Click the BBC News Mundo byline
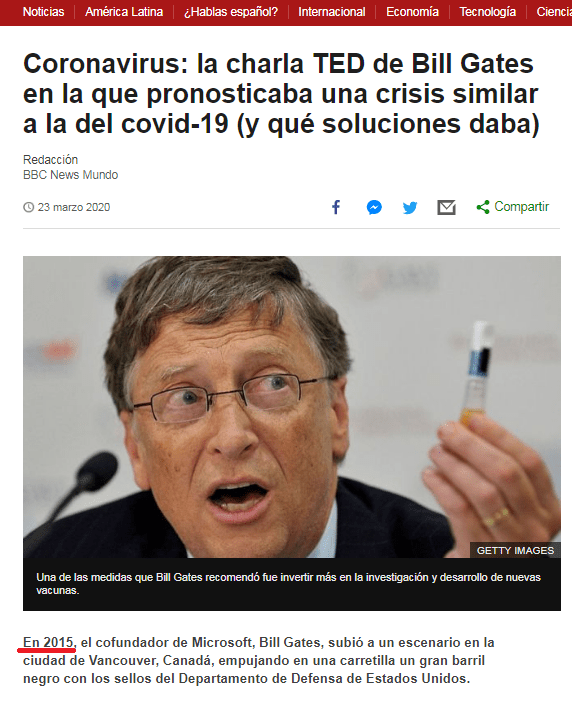 (x=71, y=175)
